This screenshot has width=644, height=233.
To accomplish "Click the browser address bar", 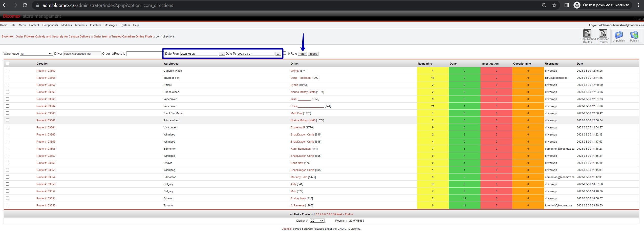I will [286, 5].
